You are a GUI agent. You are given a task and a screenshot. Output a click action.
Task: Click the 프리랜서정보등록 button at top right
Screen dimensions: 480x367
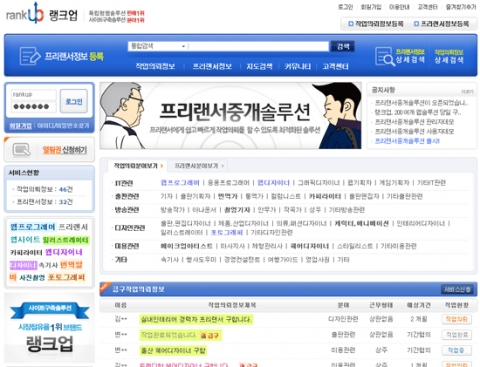441,24
